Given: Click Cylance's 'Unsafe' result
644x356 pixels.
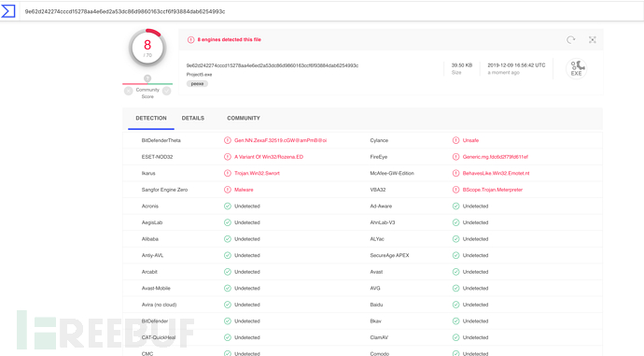Looking at the screenshot, I should pyautogui.click(x=470, y=140).
